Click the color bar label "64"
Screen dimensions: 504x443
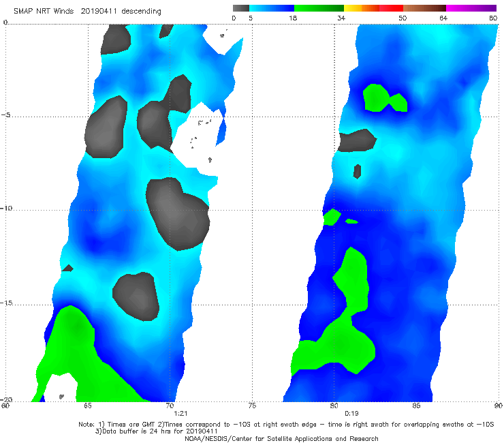tap(443, 18)
